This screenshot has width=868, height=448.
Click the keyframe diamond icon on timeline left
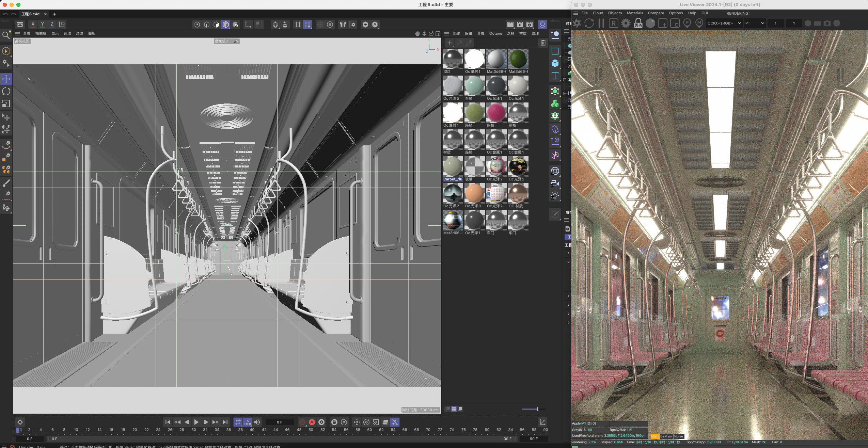20,422
